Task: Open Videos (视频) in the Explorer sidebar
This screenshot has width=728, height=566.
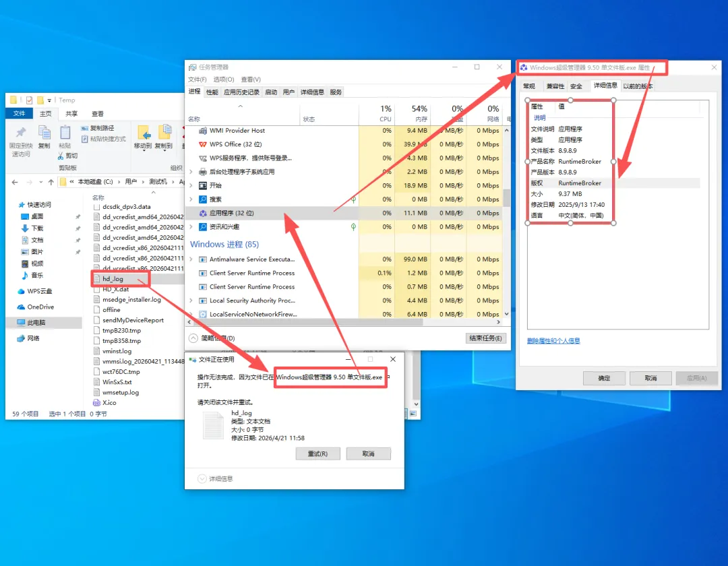Action: click(32, 263)
